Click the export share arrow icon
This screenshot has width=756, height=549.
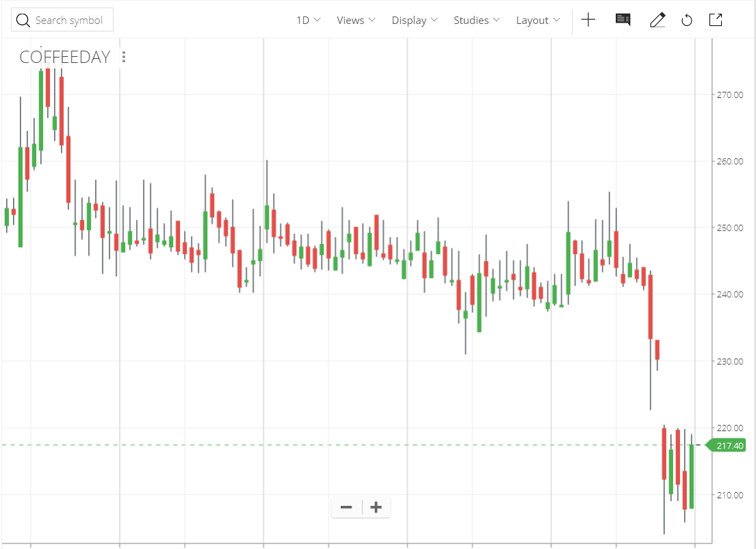[x=716, y=20]
